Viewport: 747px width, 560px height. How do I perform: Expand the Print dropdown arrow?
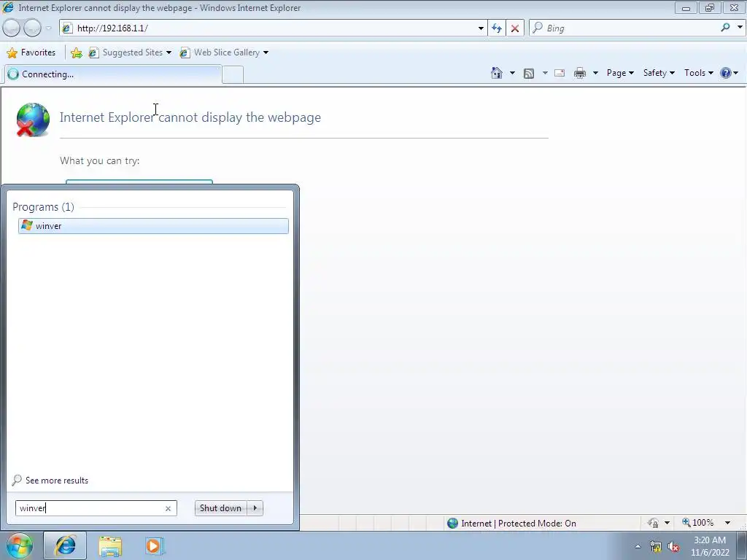click(595, 73)
